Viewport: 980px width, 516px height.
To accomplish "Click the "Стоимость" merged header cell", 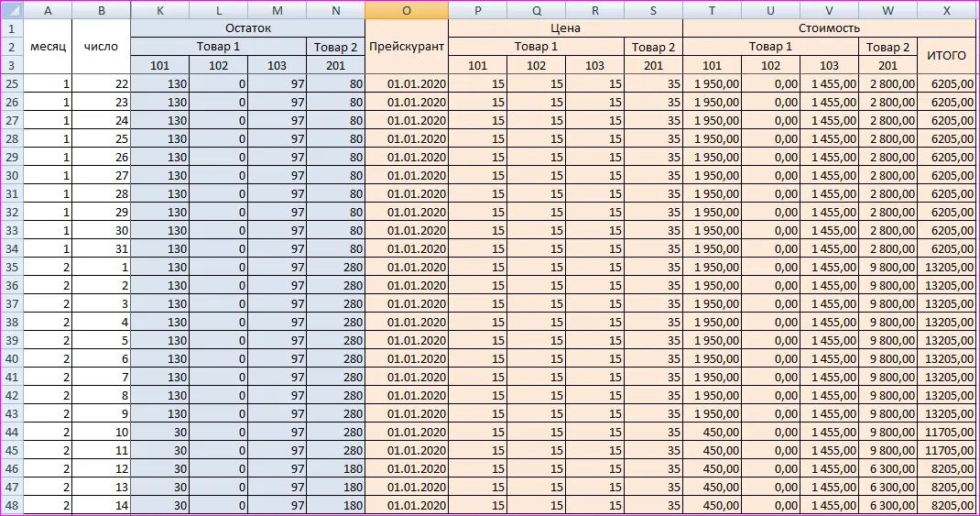I will click(x=830, y=28).
